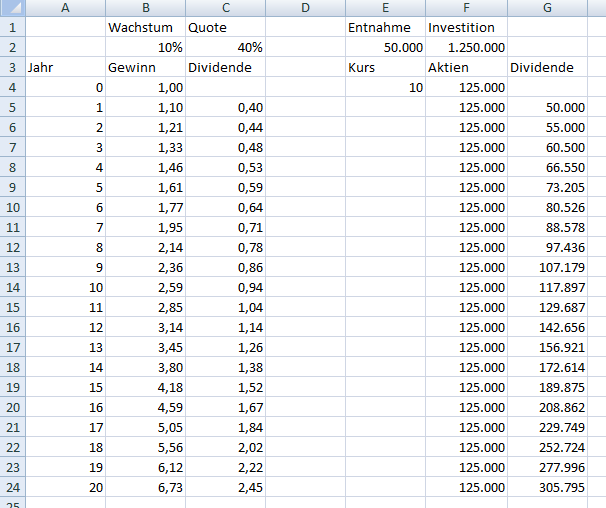The width and height of the screenshot is (606, 508).
Task: Select the cell showing 73.205
Action: [x=547, y=187]
